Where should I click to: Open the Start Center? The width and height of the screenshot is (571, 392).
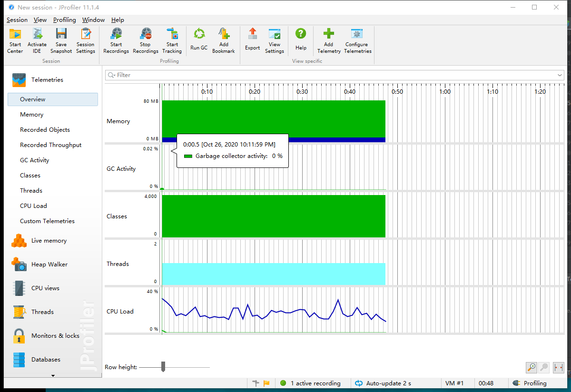click(15, 41)
